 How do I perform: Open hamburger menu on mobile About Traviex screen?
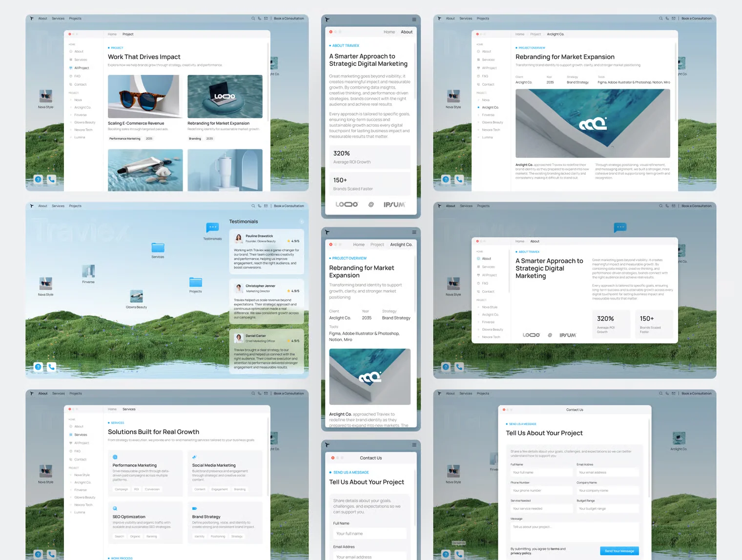click(x=414, y=20)
